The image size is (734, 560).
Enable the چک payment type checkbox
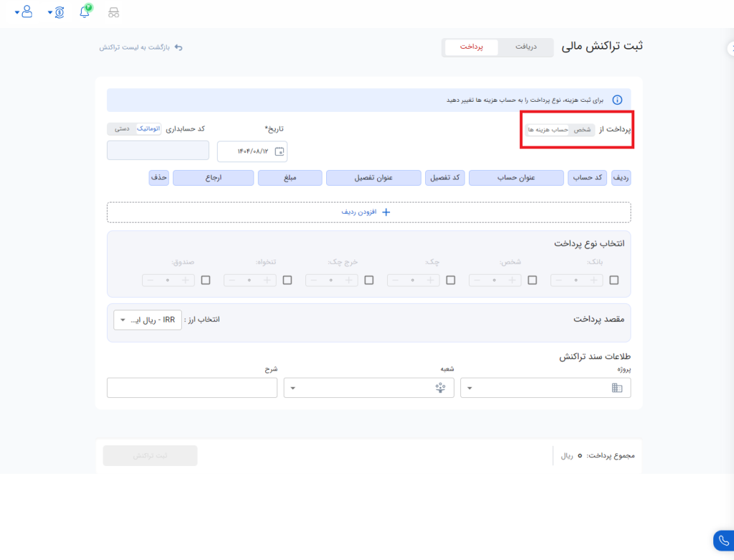click(x=450, y=280)
